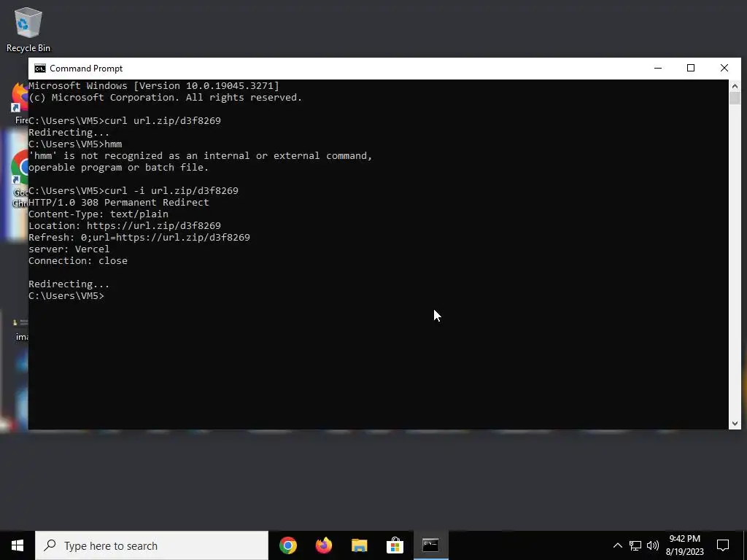Screen dimensions: 747x560
Task: Open Microsoft Store from the taskbar
Action: tap(395, 545)
